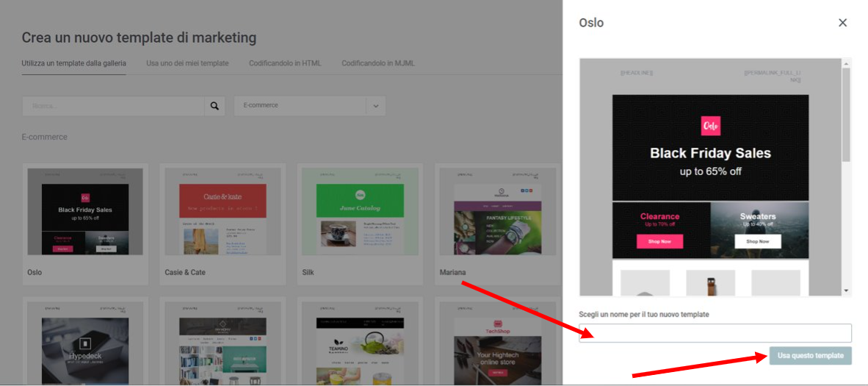Screen dimensions: 868x386
Task: Click the preview scrollbar up arrow
Action: click(846, 63)
